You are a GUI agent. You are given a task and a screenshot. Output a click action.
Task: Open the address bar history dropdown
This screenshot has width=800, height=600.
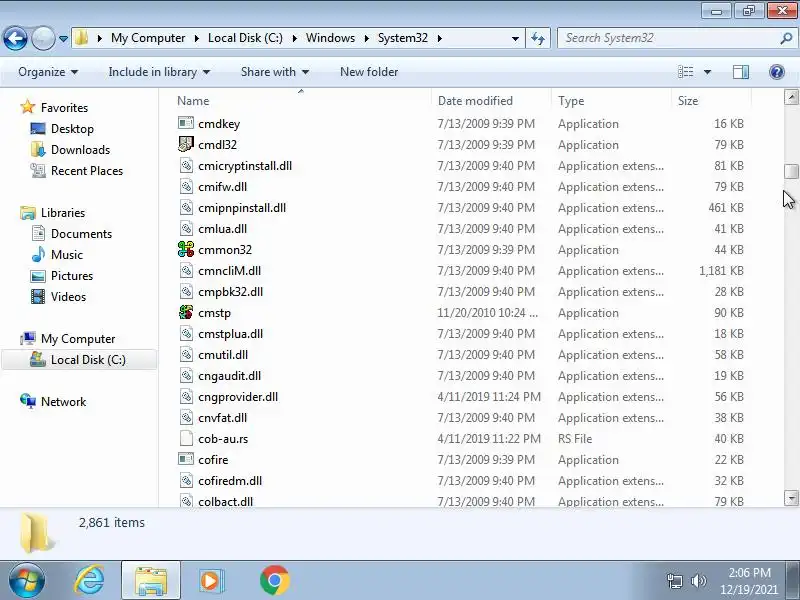515,38
